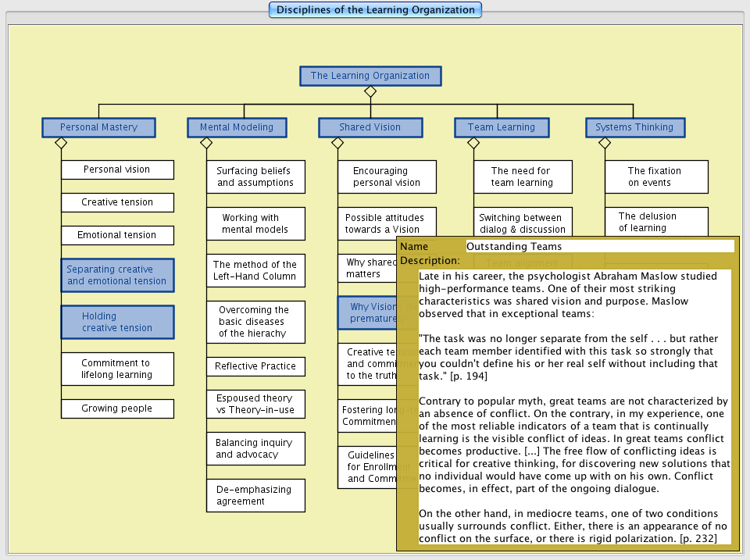Screen dimensions: 750x560
Task: Select The Learning Organization root node
Action: [x=370, y=76]
